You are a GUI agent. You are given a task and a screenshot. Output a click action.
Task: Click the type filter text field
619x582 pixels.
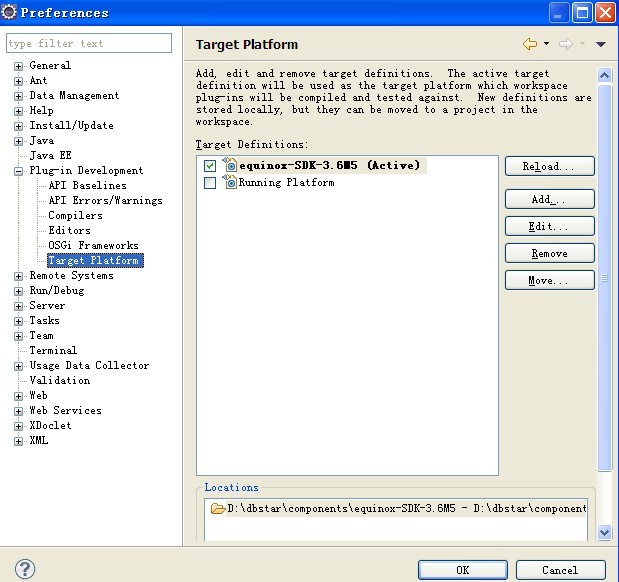tap(89, 43)
